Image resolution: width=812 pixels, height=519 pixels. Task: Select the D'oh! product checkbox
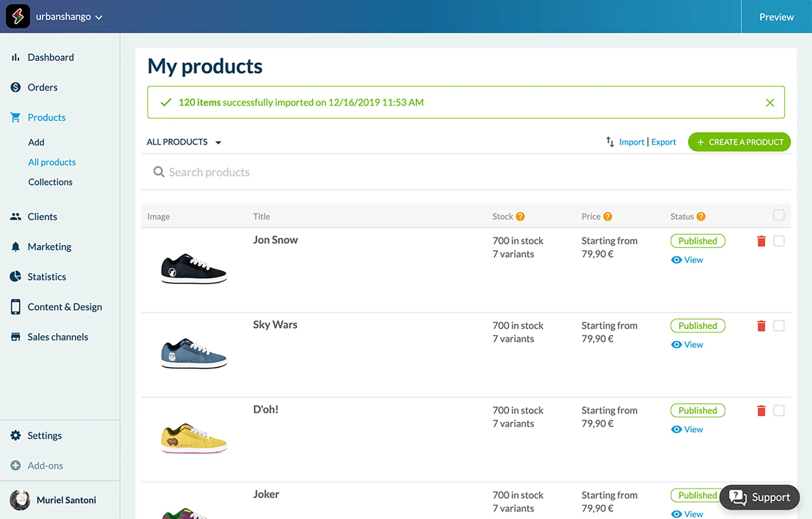(x=779, y=411)
